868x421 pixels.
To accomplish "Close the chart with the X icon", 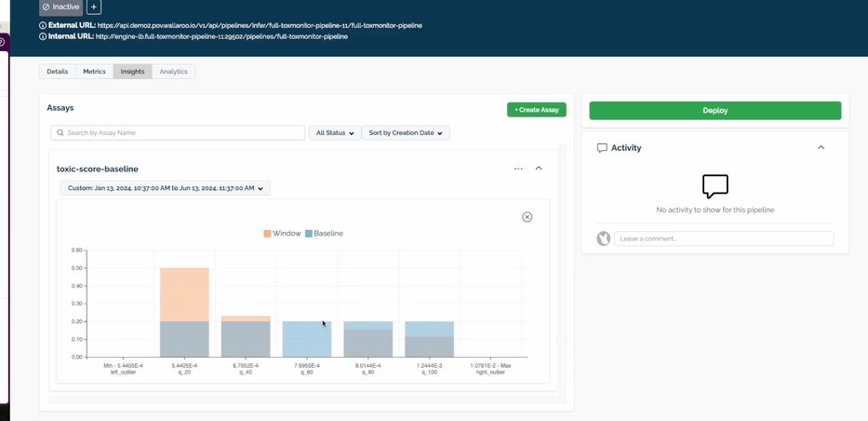I will tap(527, 217).
